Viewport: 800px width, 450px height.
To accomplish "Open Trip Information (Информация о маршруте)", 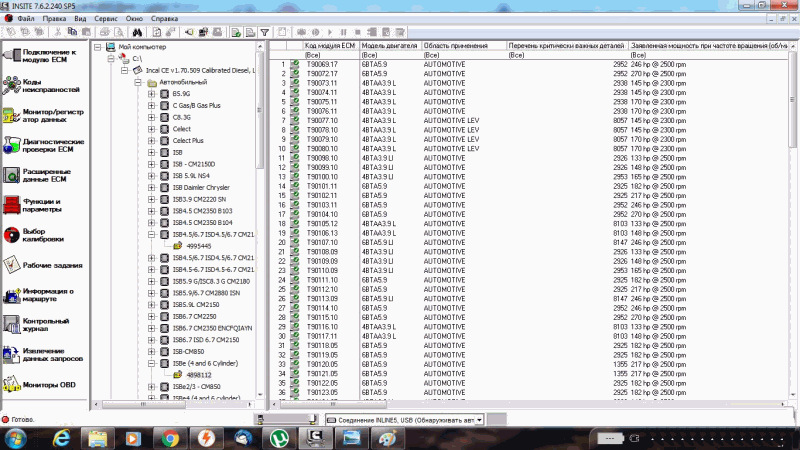I will (x=40, y=295).
